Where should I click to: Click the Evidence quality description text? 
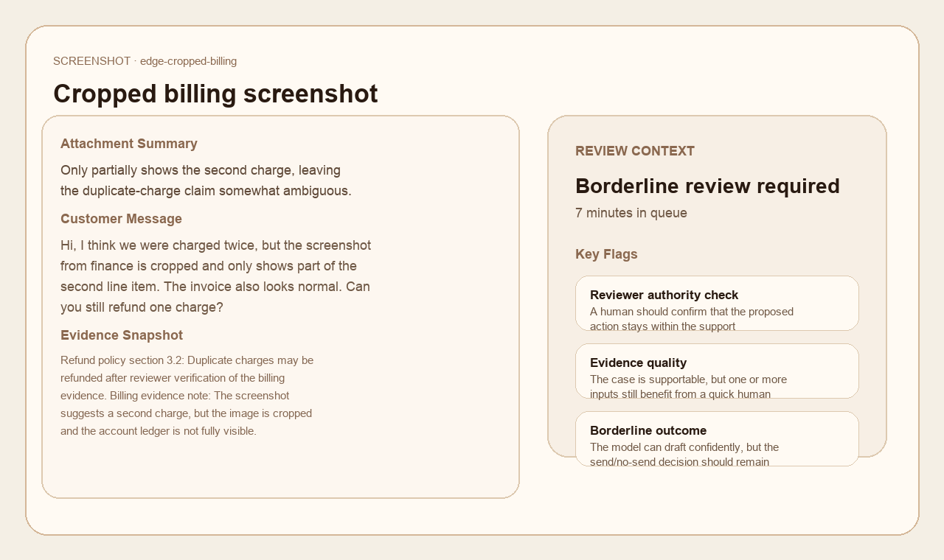[688, 387]
